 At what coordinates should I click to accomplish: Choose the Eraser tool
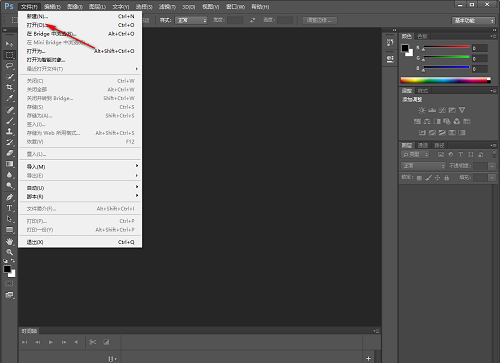(9, 153)
